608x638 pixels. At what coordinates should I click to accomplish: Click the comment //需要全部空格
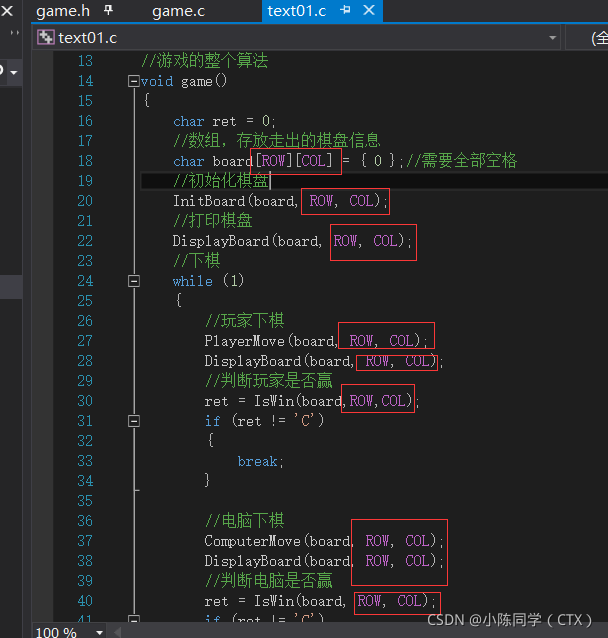(461, 161)
